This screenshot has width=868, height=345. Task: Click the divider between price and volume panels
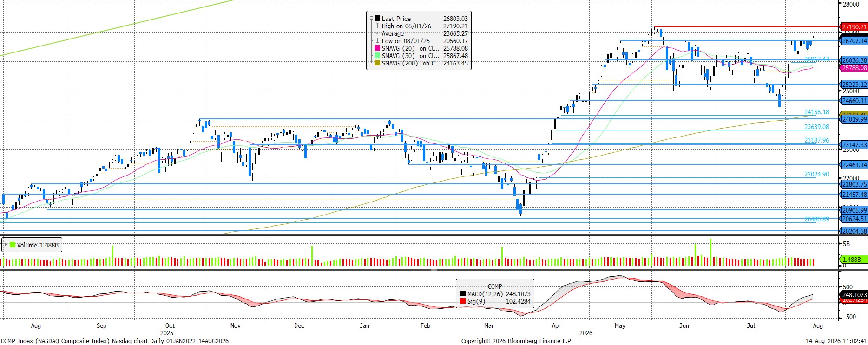(x=434, y=235)
